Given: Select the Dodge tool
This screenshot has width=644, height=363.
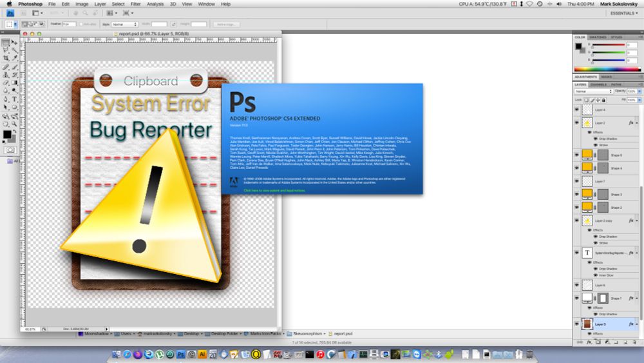Looking at the screenshot, I should click(14, 90).
